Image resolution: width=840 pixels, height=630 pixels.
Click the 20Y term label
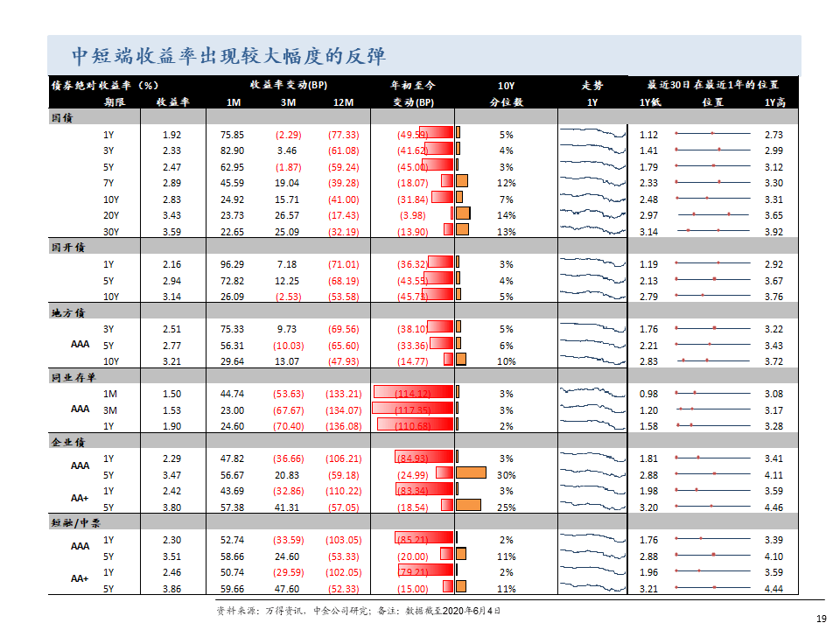pos(111,215)
